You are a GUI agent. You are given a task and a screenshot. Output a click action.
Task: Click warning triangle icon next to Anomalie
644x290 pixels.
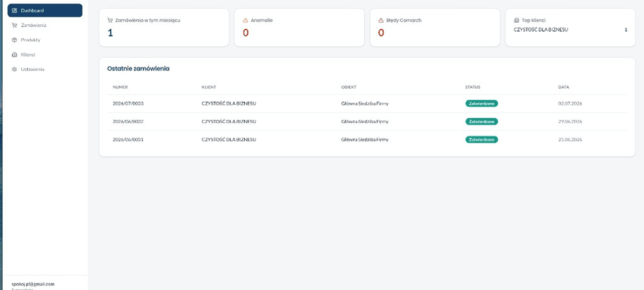point(246,20)
